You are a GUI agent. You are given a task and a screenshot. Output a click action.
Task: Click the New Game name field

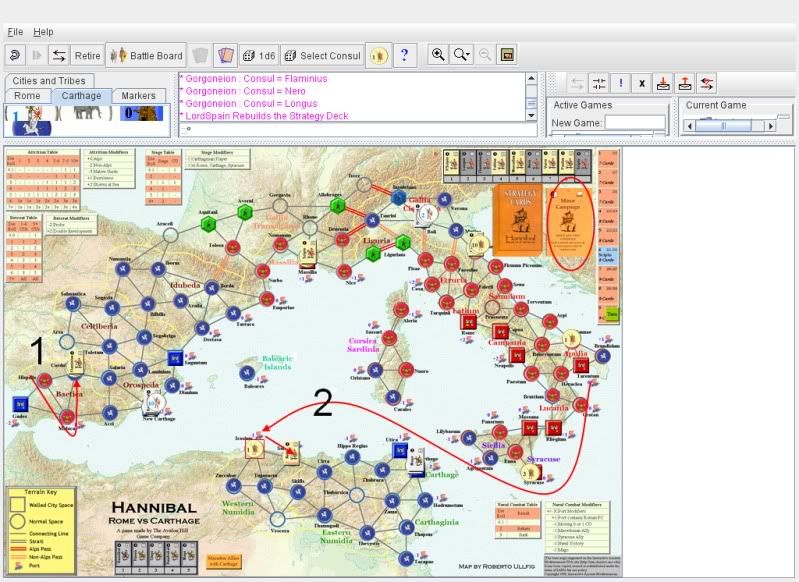(635, 122)
